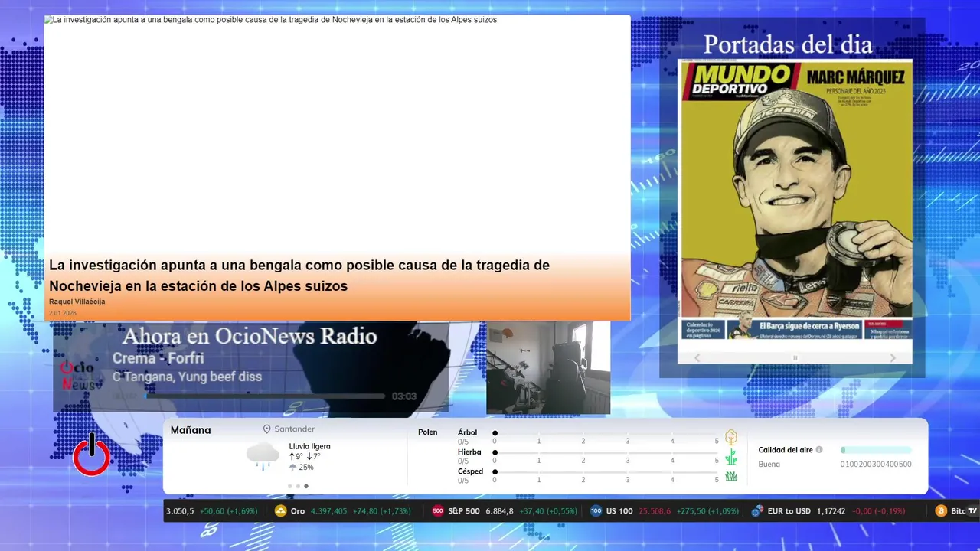Click 'El Barça sigue de cerca a Ryerson' headline
Viewport: 980px width, 551px height.
point(808,325)
